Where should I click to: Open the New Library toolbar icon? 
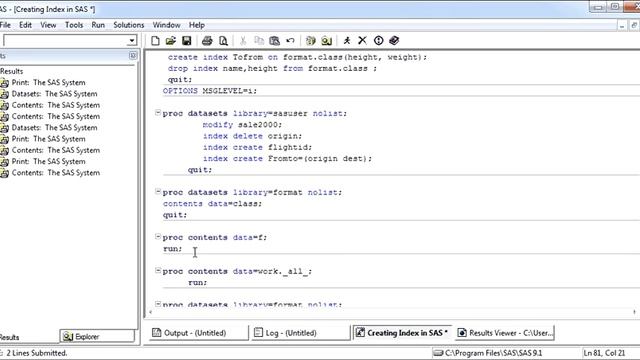click(x=311, y=40)
